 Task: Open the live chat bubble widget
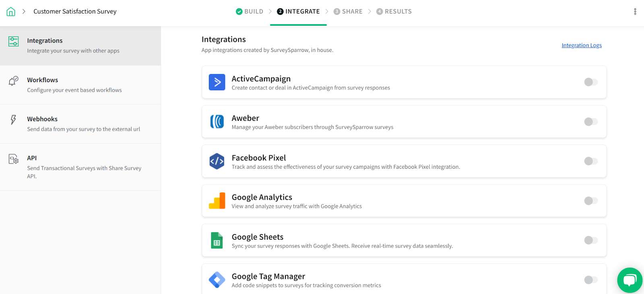click(x=630, y=280)
